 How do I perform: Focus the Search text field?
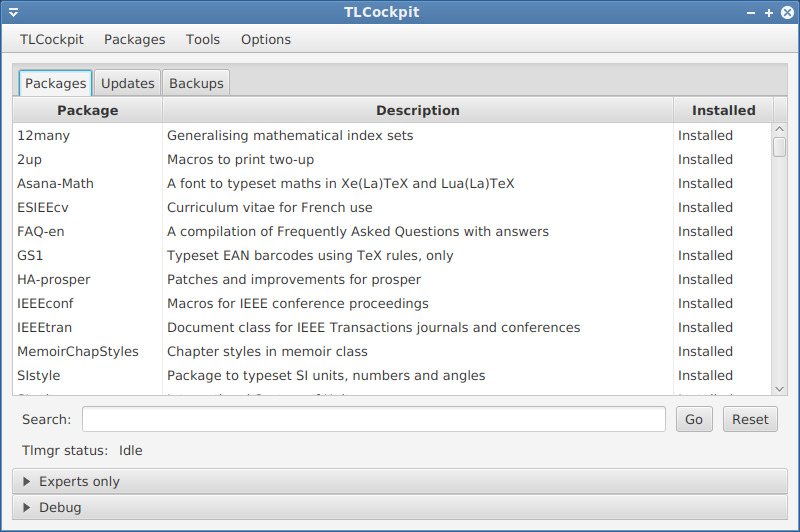[373, 419]
